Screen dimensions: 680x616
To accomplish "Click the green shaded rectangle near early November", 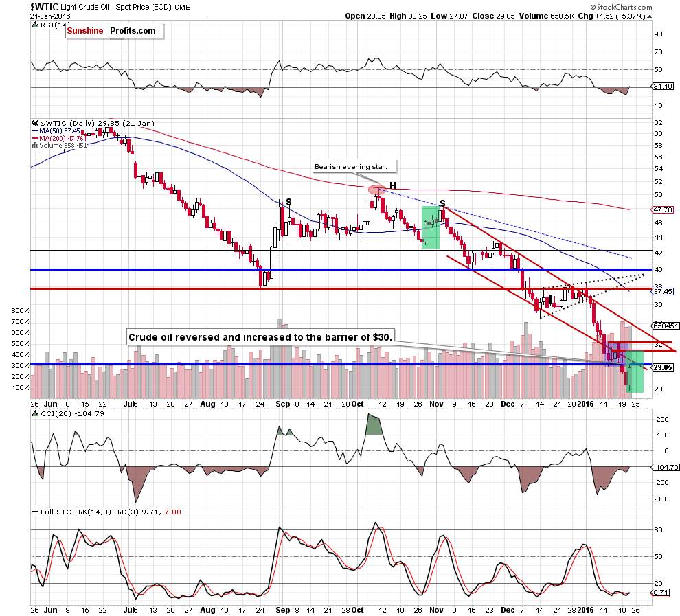I will point(431,227).
